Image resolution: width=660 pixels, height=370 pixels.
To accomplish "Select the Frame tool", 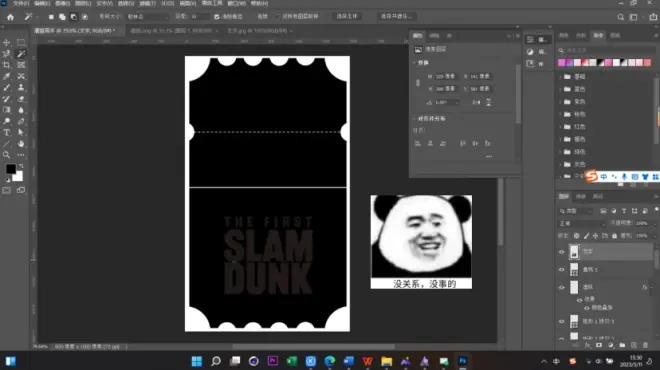I will point(21,65).
